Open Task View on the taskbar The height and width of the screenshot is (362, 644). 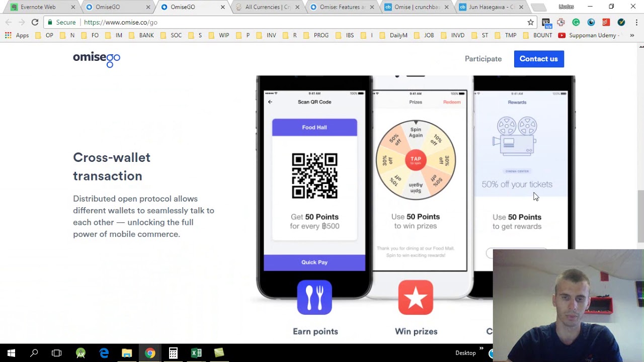coord(56,353)
